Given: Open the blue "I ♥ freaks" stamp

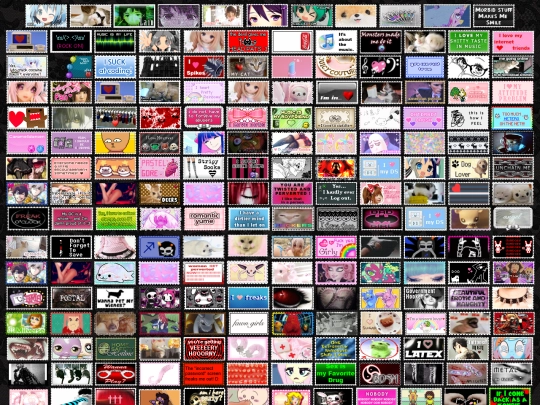Looking at the screenshot, I should (248, 298).
